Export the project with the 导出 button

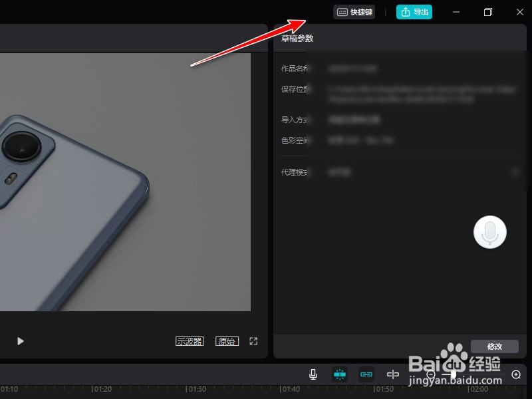414,11
